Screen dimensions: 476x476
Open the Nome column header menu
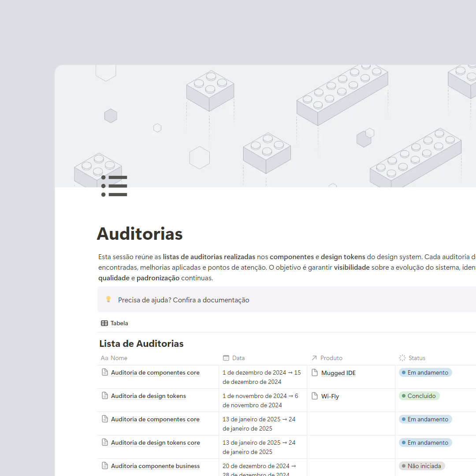click(119, 358)
